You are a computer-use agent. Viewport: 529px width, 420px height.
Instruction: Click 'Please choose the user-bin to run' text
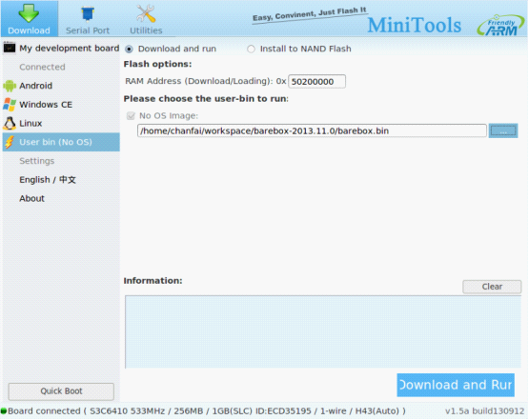206,99
